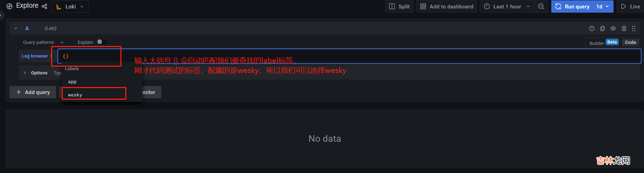Click the Add query button
Screen dimensions: 644x173
coord(33,92)
